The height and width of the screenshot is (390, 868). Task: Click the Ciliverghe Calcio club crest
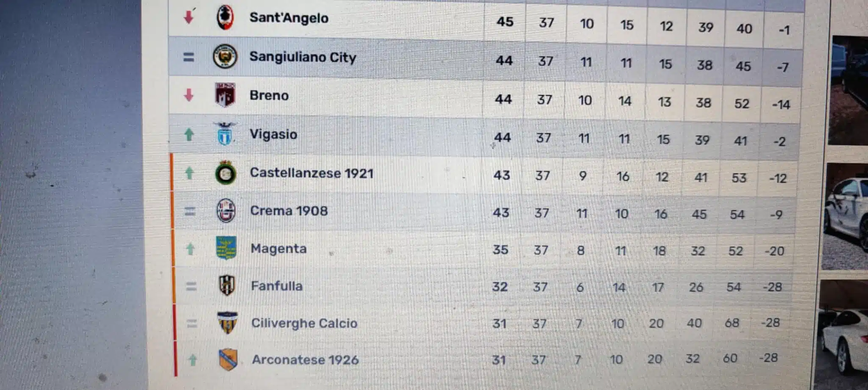(227, 323)
